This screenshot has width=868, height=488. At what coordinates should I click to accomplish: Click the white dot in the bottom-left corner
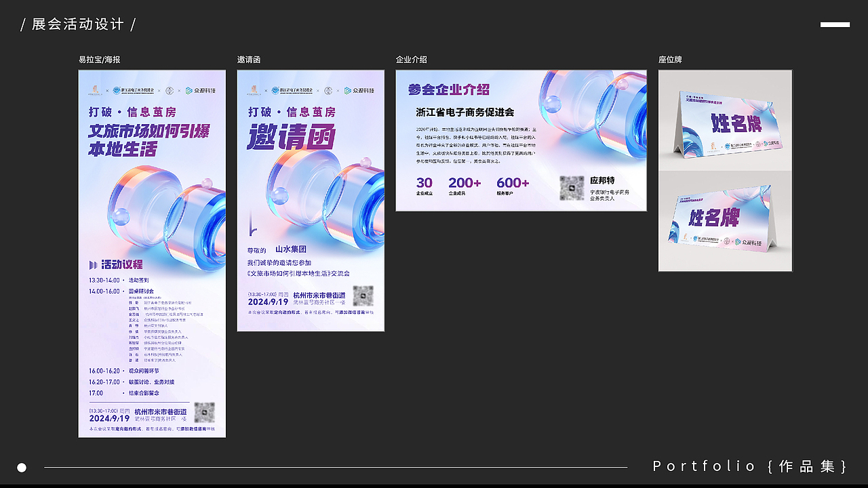(x=22, y=467)
